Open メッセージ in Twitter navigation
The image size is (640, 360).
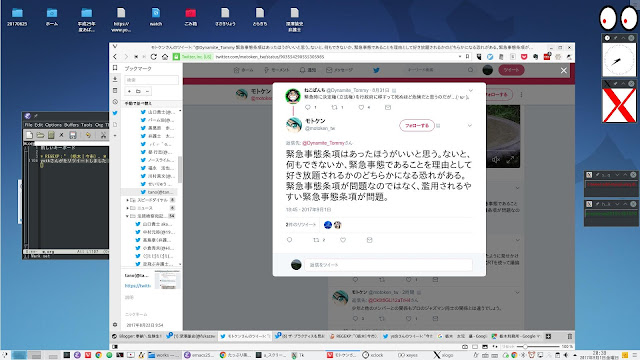[x=340, y=70]
